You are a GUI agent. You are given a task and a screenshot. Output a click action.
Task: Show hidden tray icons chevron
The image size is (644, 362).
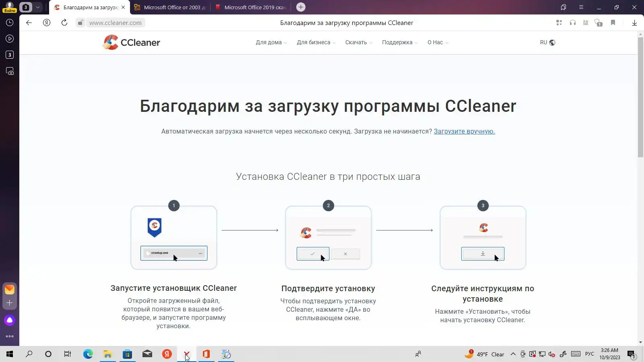pos(513,354)
